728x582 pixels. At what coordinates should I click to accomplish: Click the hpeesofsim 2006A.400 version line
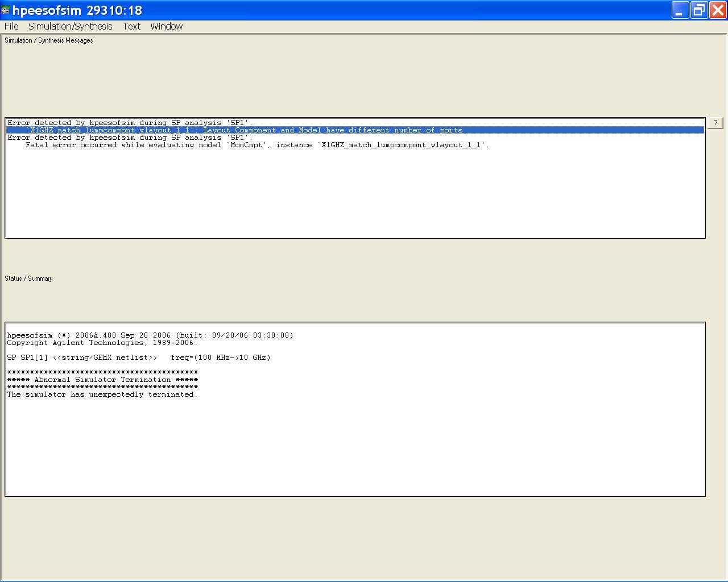tap(150, 335)
